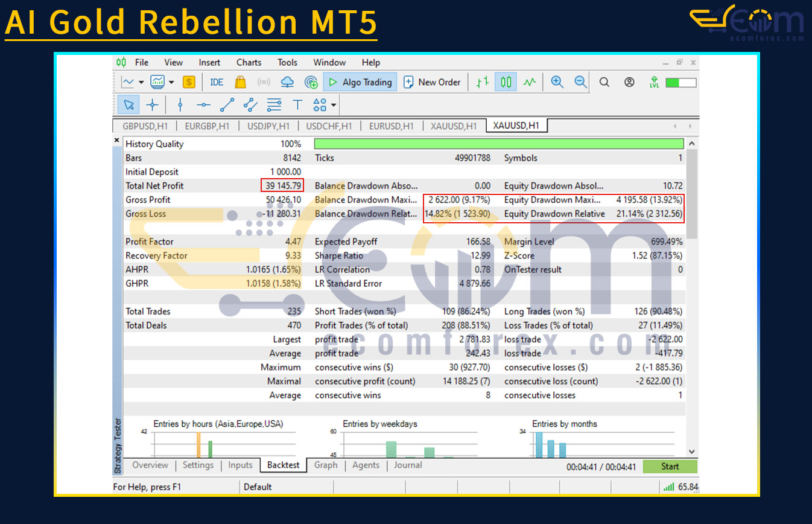Select the Backtest tester tab
The height and width of the screenshot is (524, 812).
tap(284, 465)
